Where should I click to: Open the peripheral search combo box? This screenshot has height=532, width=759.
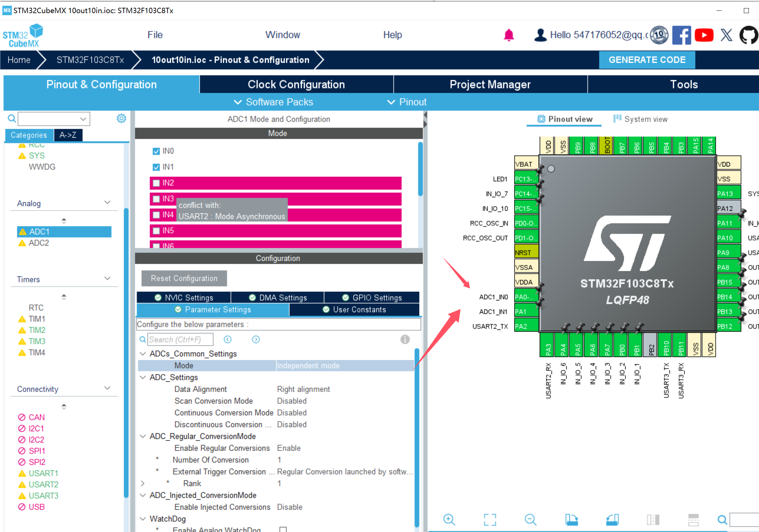tap(54, 119)
